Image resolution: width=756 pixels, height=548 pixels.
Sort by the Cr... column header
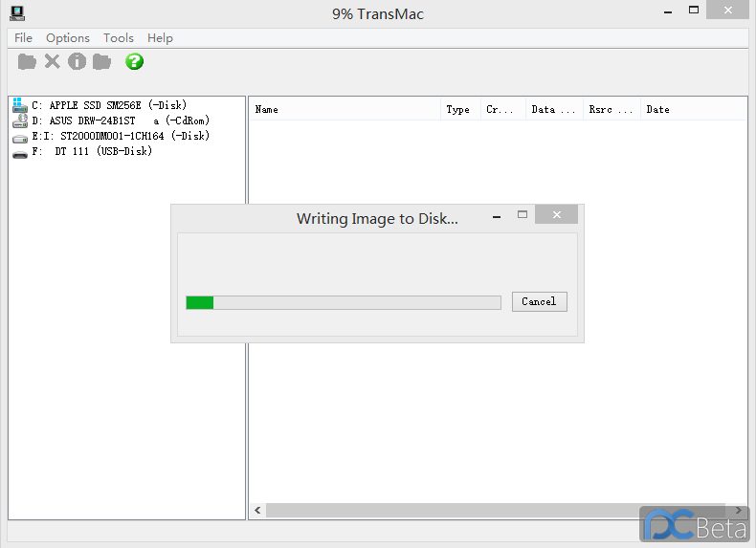tap(502, 109)
